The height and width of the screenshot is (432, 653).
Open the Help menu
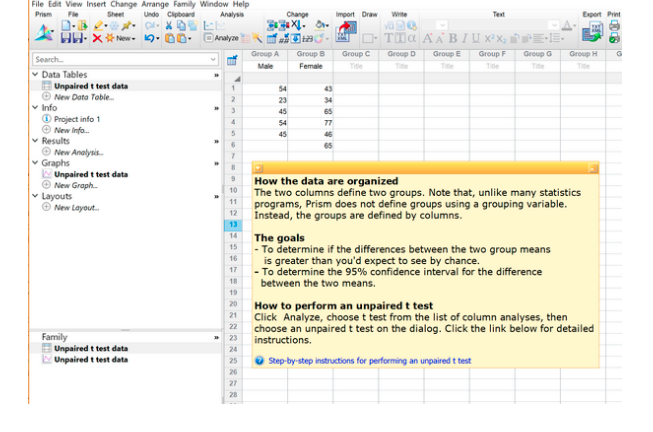[x=241, y=4]
